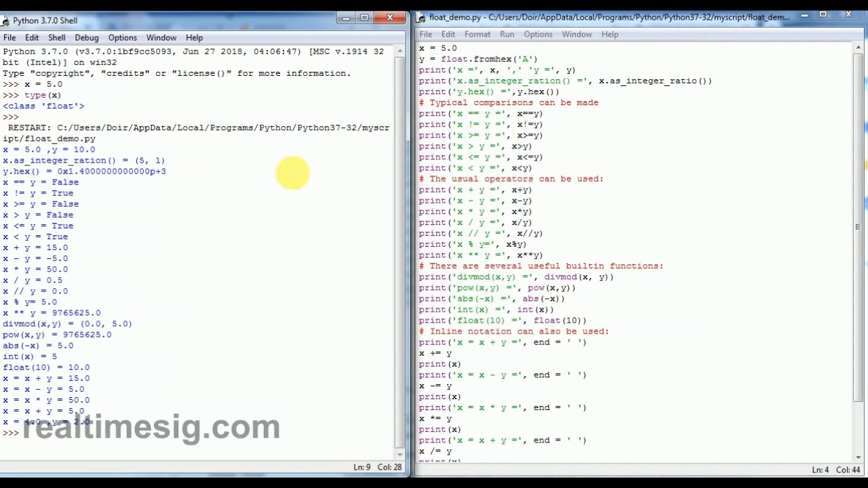The image size is (868, 488).
Task: Click comment "# Typical comparisons can be made"
Action: click(x=509, y=102)
